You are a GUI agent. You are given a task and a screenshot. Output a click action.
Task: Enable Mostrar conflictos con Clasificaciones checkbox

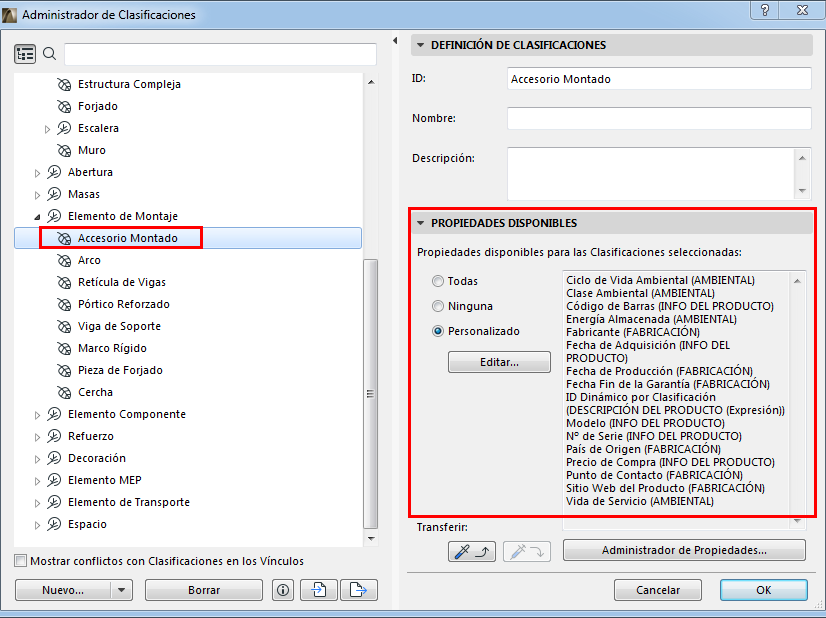pos(21,561)
